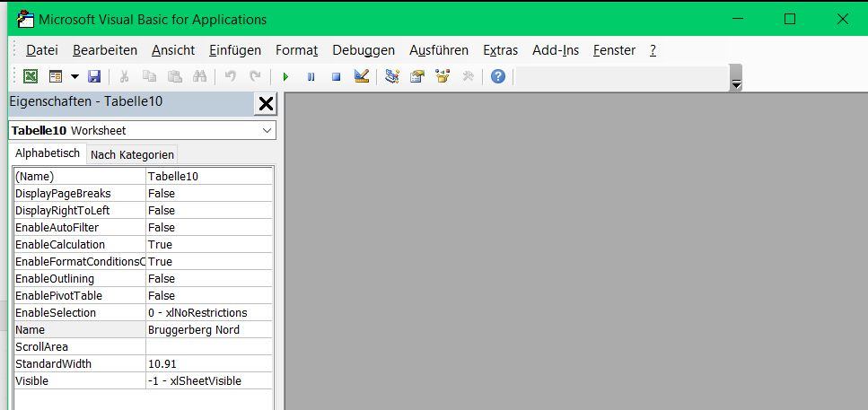Click the Eigenschaften - Tabelle10 panel title

tap(86, 101)
